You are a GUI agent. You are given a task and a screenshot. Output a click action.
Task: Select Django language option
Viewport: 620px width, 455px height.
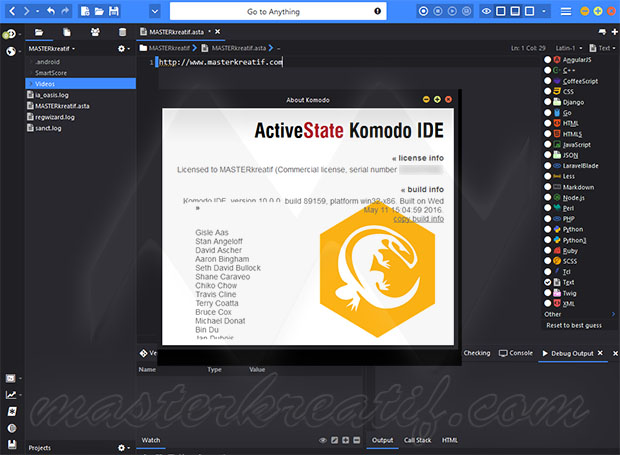click(x=573, y=102)
